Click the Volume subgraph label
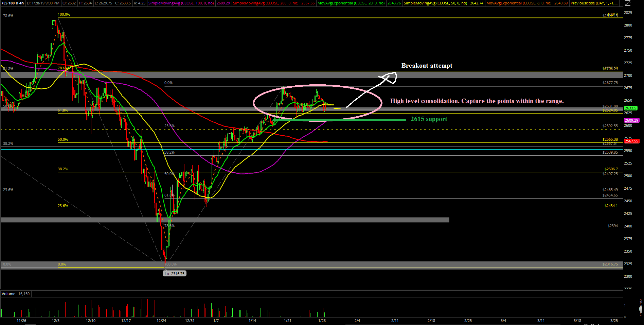Image resolution: width=644 pixels, height=325 pixels. [x=8, y=294]
